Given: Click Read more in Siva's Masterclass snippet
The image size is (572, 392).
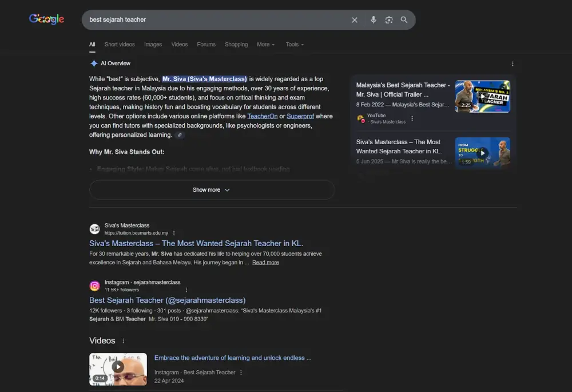Looking at the screenshot, I should tap(265, 263).
